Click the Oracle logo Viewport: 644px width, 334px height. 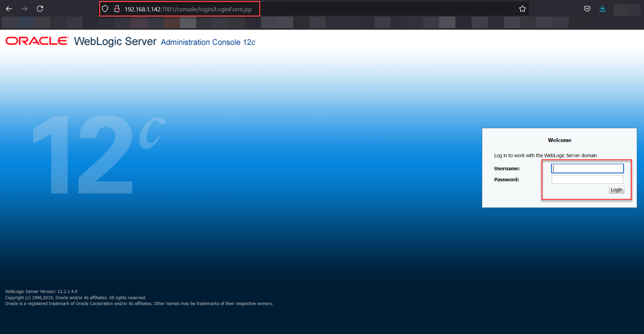pos(37,41)
